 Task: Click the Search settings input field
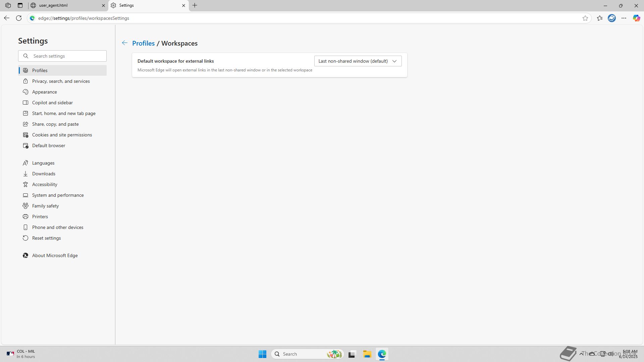[x=67, y=56]
